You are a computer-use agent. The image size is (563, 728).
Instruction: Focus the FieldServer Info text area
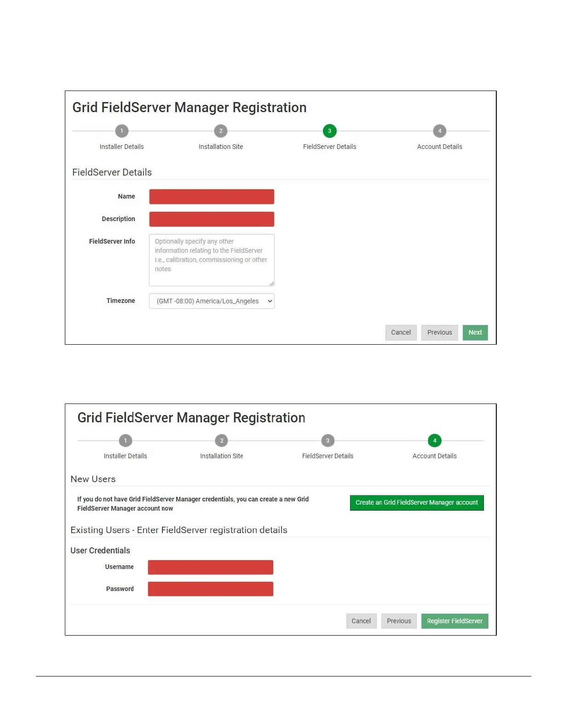(x=212, y=260)
